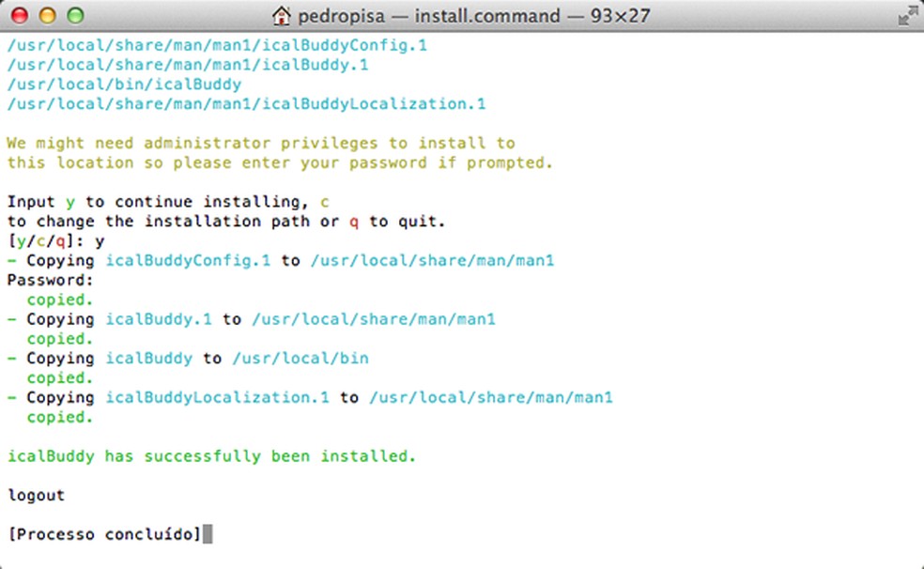Click the path /usr/local/share/man/man1/icalBuddyConfig.1 on first line
Viewport: 924px width, 569px height.
point(217,45)
